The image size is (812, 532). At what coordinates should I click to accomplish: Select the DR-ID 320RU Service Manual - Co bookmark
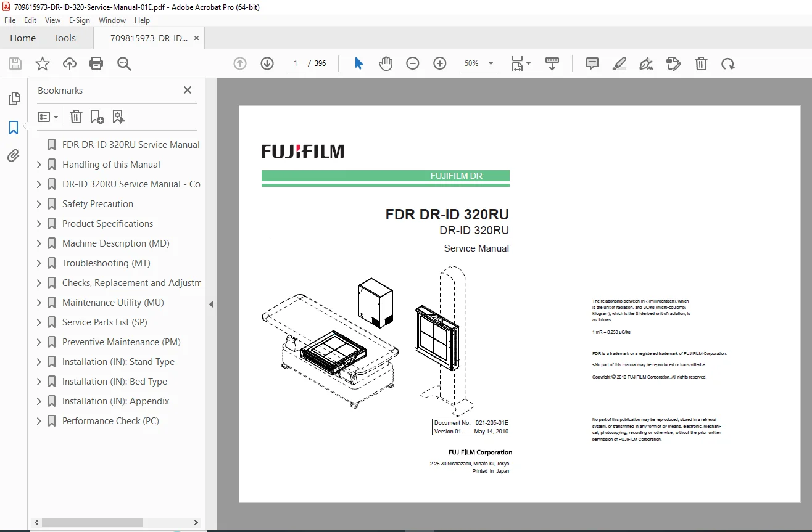131,184
